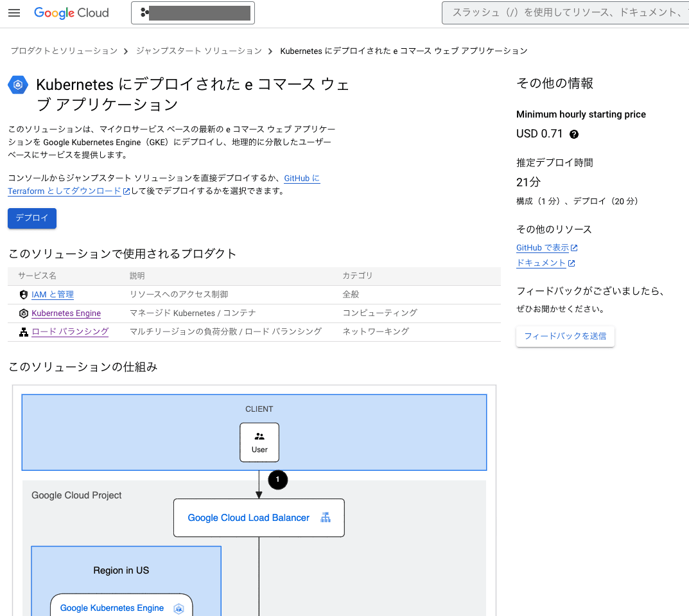The height and width of the screenshot is (616, 689).
Task: Click the カテゴリ column header
Action: [358, 276]
